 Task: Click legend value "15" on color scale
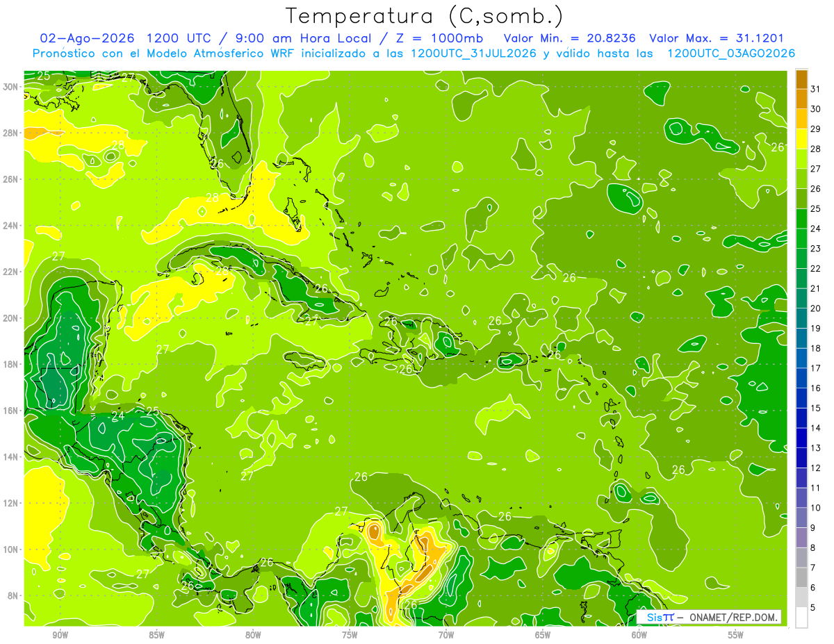(816, 408)
